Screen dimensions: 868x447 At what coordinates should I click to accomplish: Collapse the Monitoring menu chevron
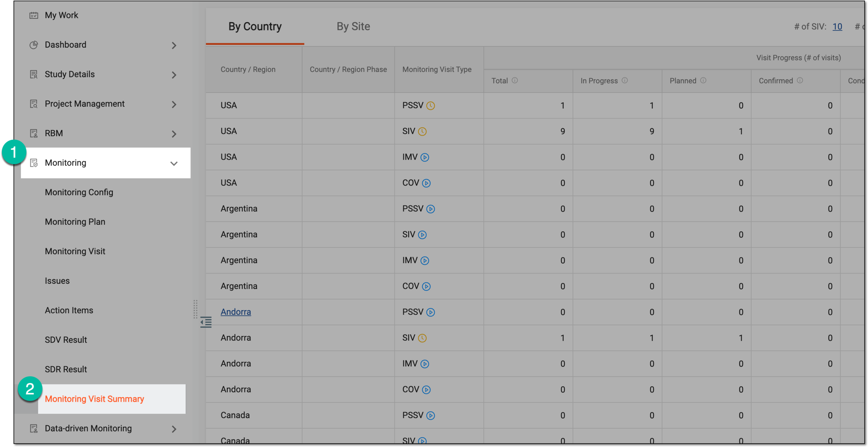coord(174,164)
